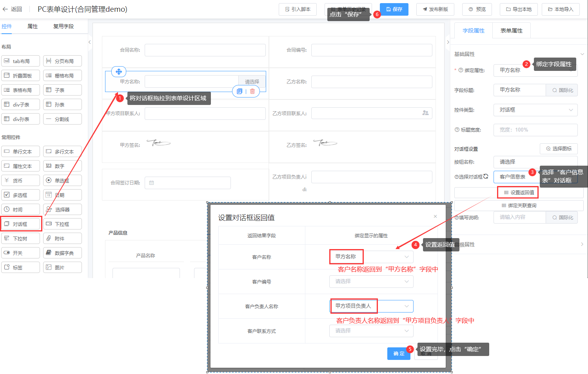The width and height of the screenshot is (588, 374).
Task: Select the 时间 time control
Action: pos(21,210)
